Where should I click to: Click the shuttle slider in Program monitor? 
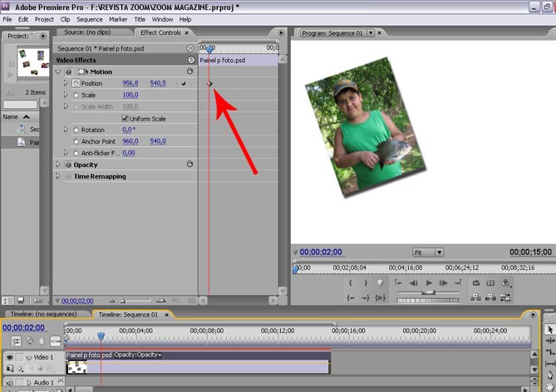[x=428, y=293]
